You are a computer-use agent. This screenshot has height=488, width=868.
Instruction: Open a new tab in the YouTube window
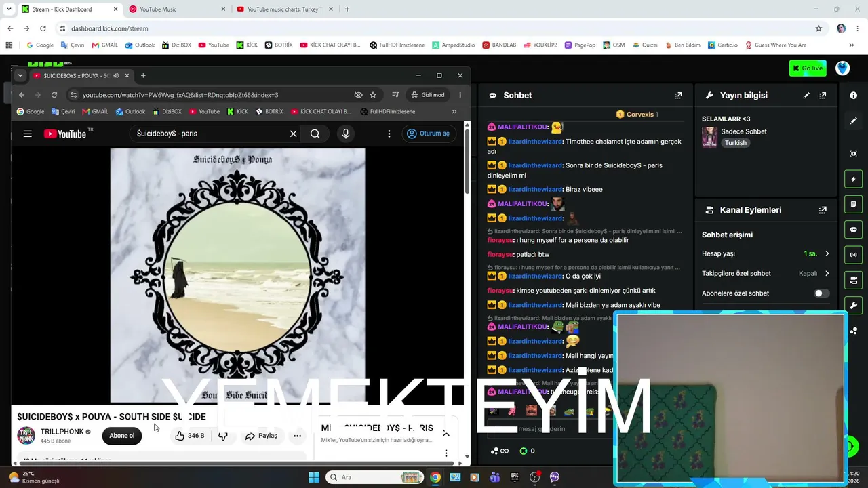pos(143,75)
